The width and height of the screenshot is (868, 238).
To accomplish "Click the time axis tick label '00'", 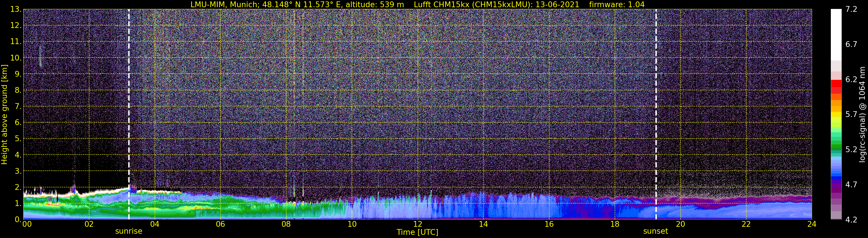I will coord(27,224).
